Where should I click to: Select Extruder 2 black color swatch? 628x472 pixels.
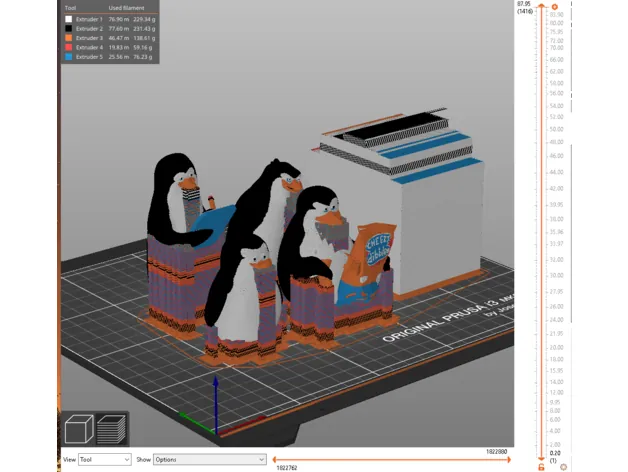68,28
